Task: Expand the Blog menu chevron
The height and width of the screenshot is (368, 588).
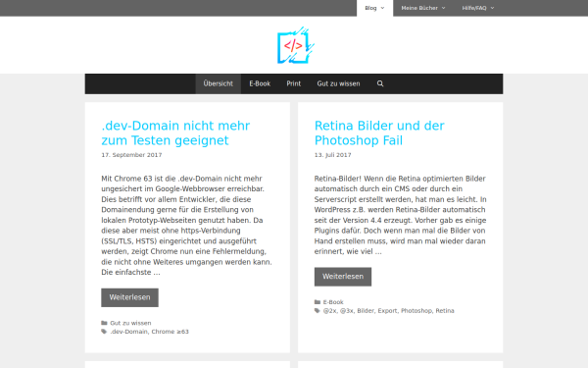Action: pyautogui.click(x=382, y=8)
